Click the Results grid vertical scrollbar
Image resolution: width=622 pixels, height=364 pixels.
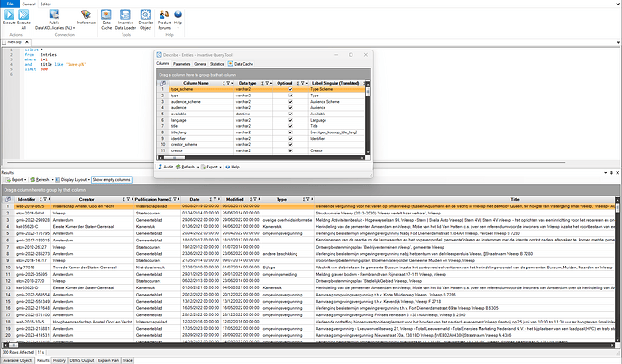pyautogui.click(x=617, y=271)
